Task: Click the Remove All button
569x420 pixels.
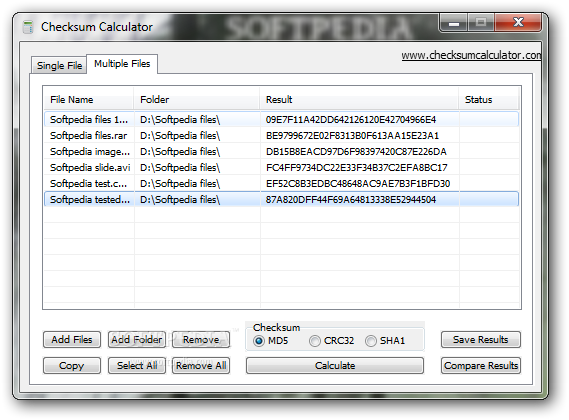Action: pyautogui.click(x=201, y=366)
